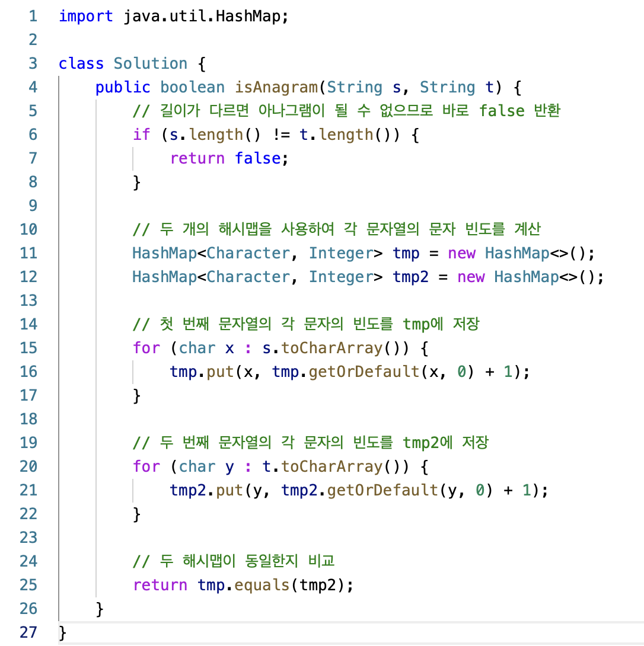Click 'char y' on line 20
The image size is (644, 646).
tap(206, 466)
